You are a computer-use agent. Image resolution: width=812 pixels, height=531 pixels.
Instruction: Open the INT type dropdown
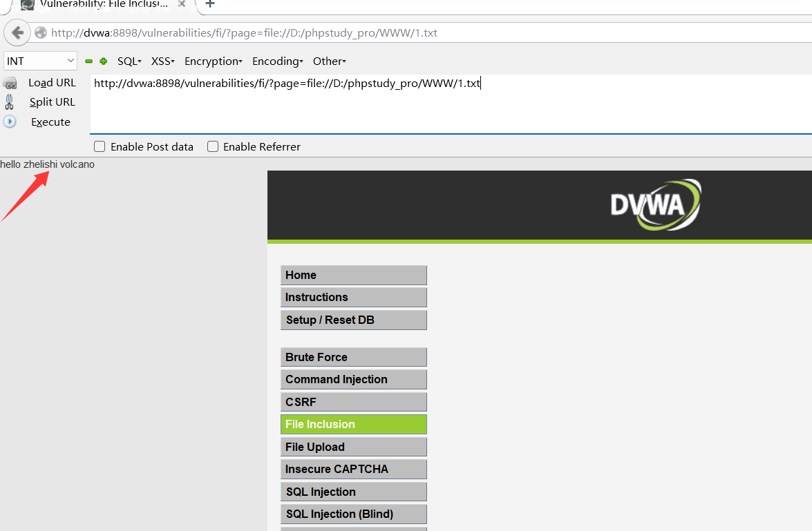click(x=40, y=61)
